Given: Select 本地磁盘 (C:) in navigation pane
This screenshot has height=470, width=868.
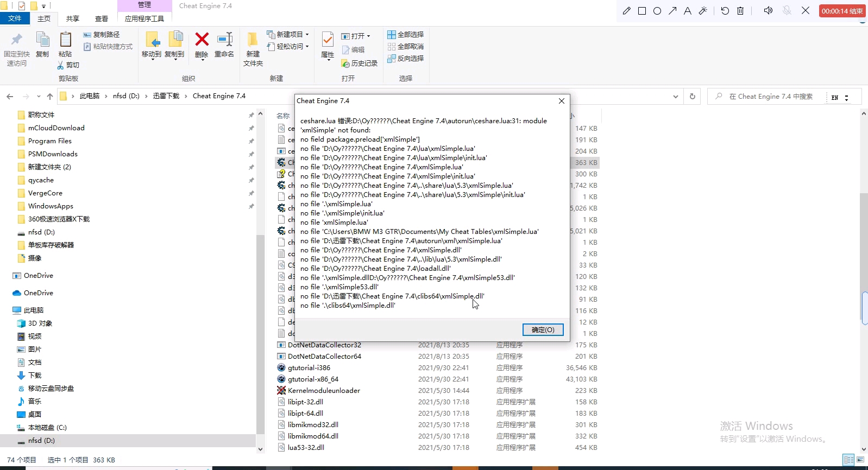Looking at the screenshot, I should tap(47, 428).
